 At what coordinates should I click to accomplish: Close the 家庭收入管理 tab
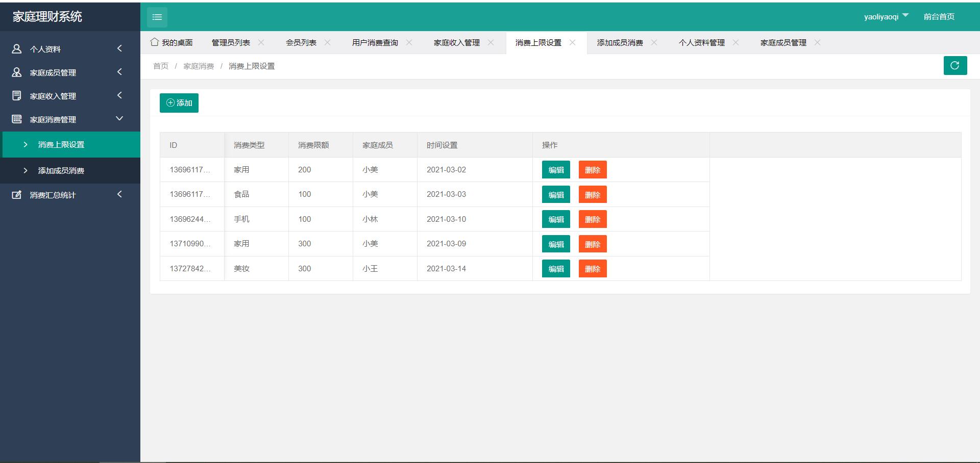pos(491,42)
